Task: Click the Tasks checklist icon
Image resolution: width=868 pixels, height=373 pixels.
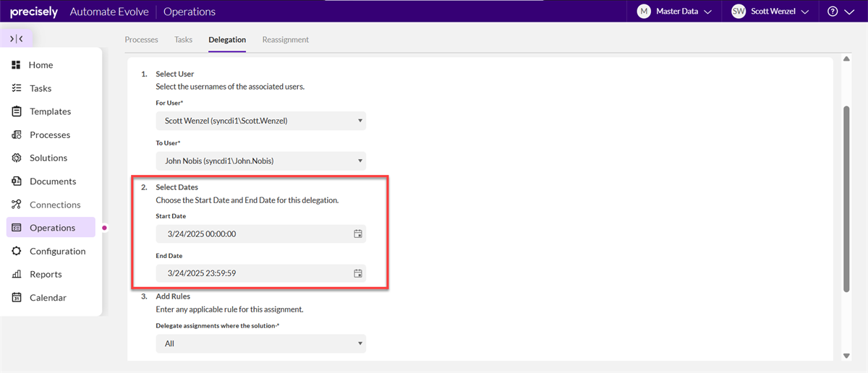Action: 16,88
